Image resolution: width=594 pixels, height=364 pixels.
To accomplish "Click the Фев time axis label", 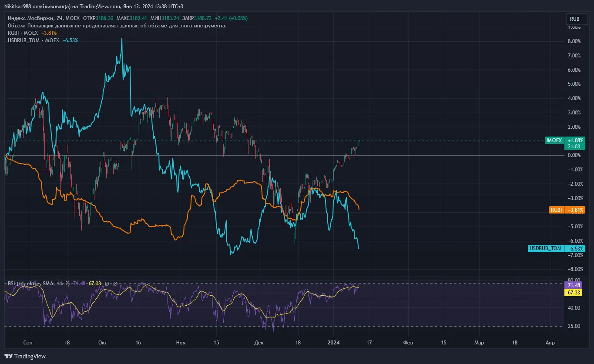I will click(x=408, y=343).
